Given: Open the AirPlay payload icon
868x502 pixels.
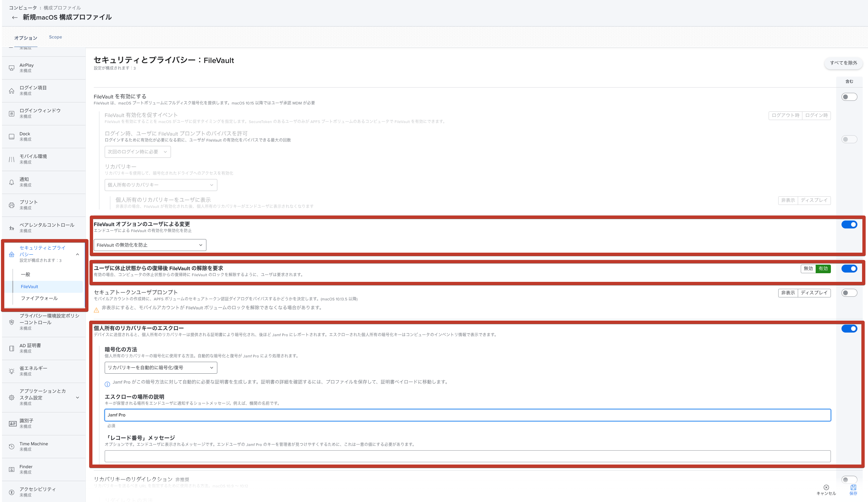Looking at the screenshot, I should 12,68.
